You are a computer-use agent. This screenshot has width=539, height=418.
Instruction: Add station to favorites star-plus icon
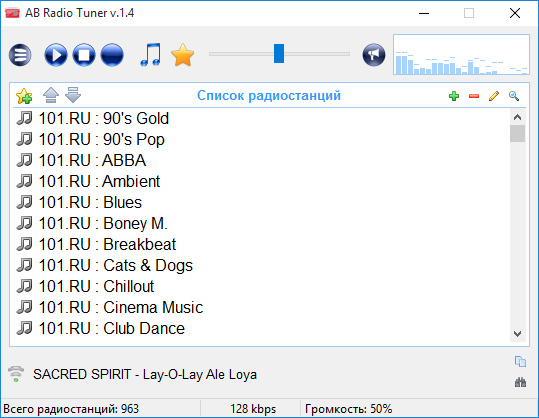(24, 96)
